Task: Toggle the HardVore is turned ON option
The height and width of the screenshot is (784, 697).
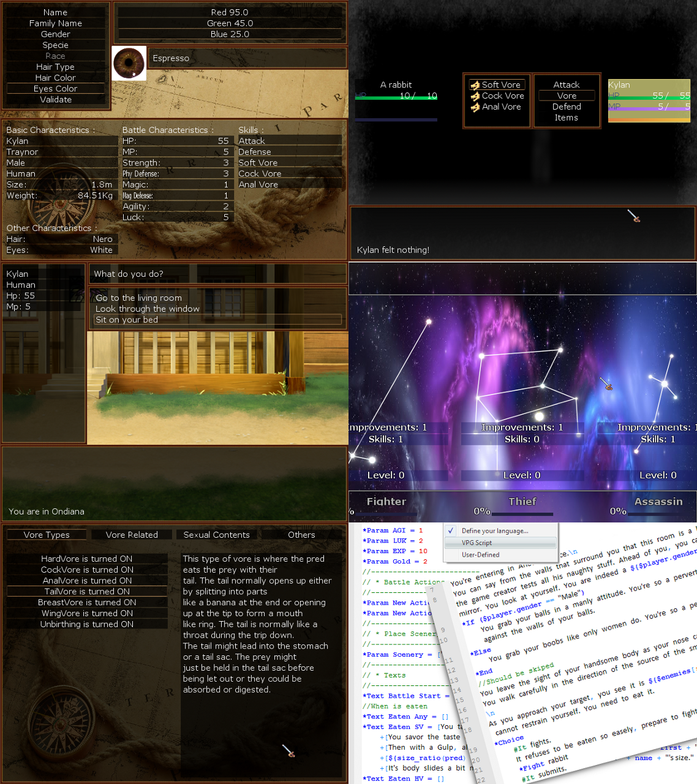Action: tap(87, 559)
